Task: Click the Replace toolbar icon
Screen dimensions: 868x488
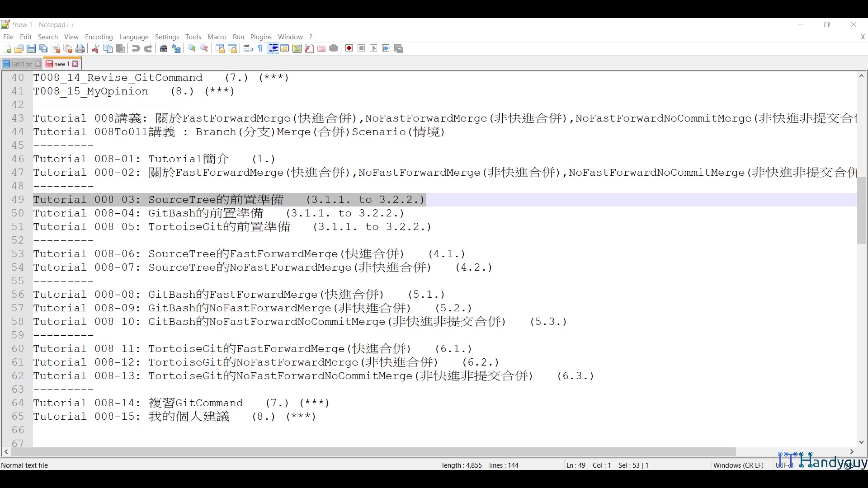Action: pyautogui.click(x=176, y=48)
